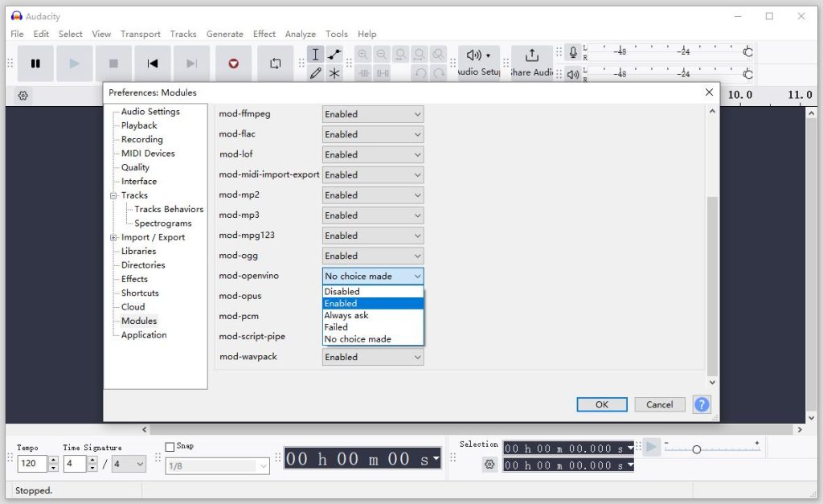The height and width of the screenshot is (504, 823).
Task: Open the Audio Setup button
Action: pyautogui.click(x=479, y=63)
